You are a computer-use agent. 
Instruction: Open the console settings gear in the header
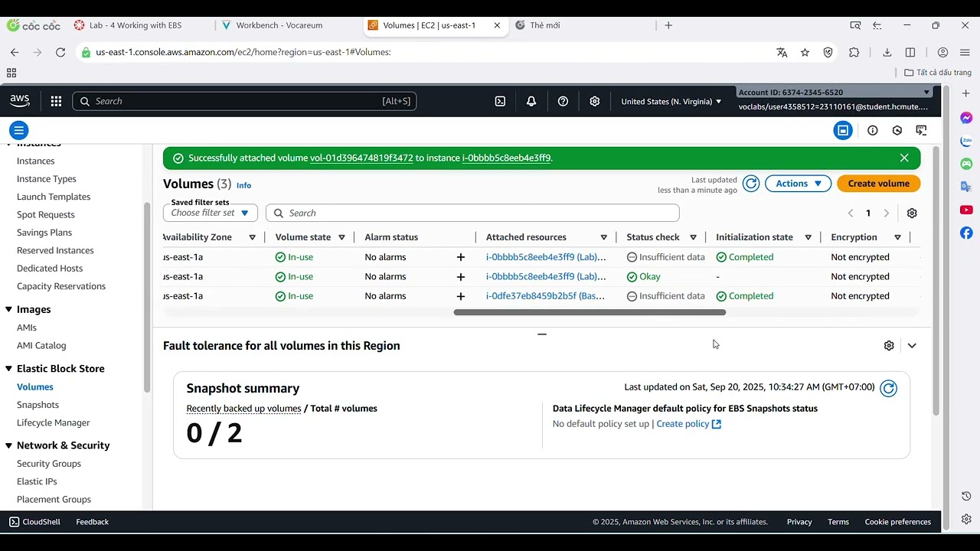pos(595,101)
